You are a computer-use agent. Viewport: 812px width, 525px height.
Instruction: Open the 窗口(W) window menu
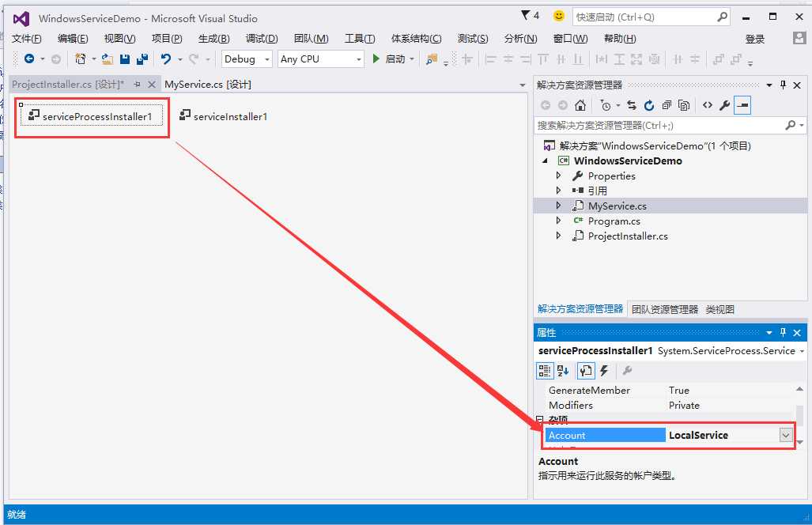pos(570,38)
